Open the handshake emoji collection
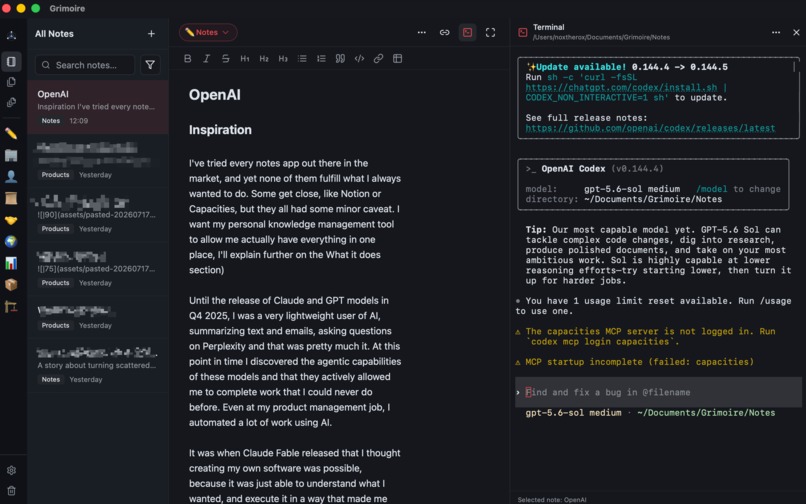 (x=11, y=220)
